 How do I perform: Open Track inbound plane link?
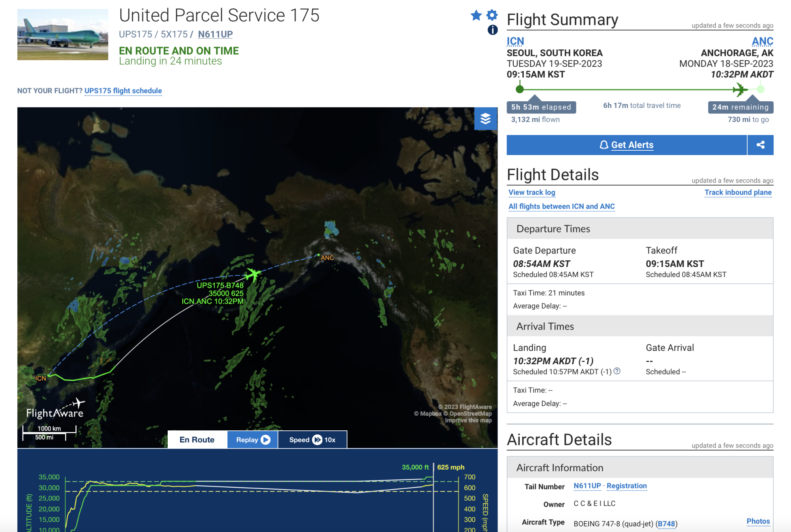738,192
